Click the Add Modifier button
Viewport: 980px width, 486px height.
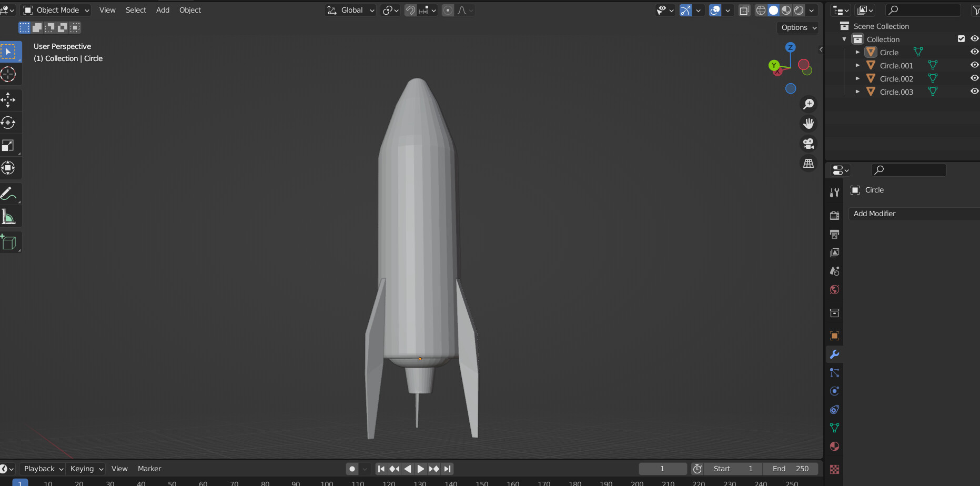tap(914, 214)
